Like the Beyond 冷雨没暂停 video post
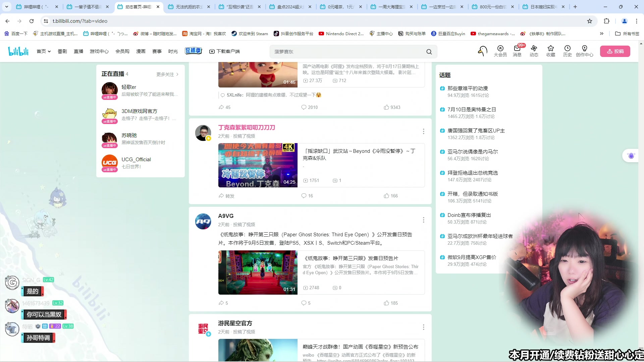The width and height of the screenshot is (644, 362). coord(386,196)
